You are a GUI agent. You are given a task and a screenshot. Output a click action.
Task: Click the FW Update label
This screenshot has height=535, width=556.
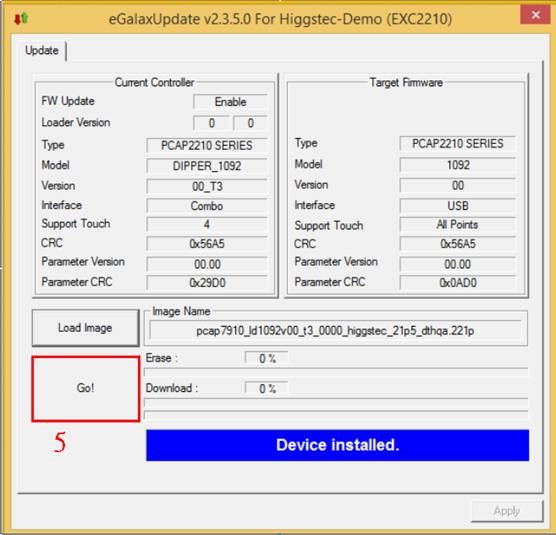pyautogui.click(x=68, y=101)
